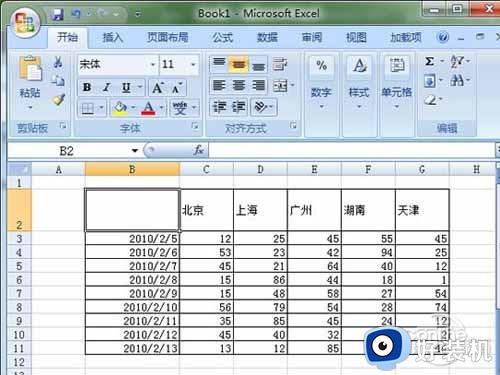Merge and center cells icon
The width and height of the screenshot is (500, 375).
(280, 86)
